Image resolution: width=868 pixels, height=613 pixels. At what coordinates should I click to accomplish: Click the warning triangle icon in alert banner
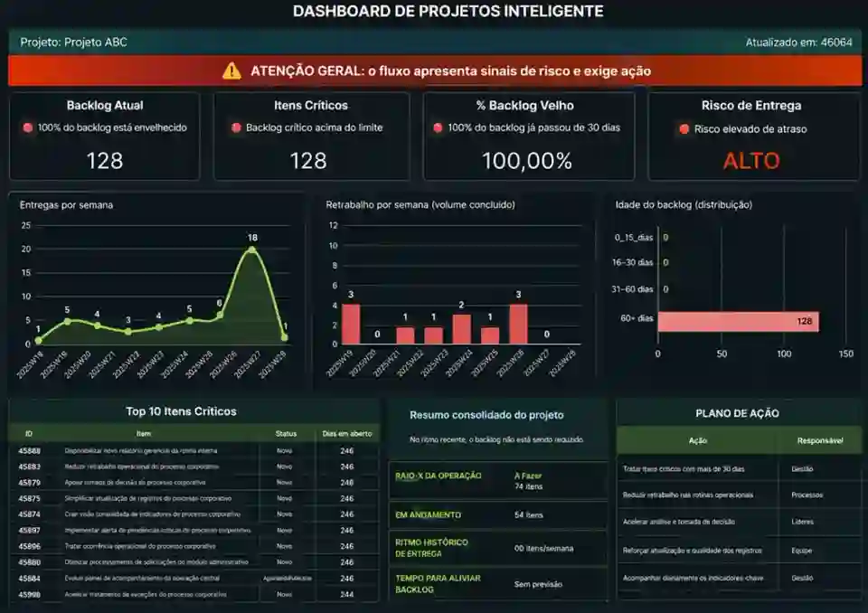pyautogui.click(x=232, y=71)
